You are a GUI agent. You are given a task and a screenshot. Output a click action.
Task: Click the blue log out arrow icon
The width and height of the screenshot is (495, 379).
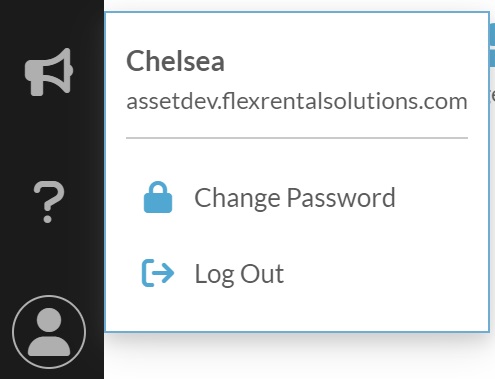158,273
